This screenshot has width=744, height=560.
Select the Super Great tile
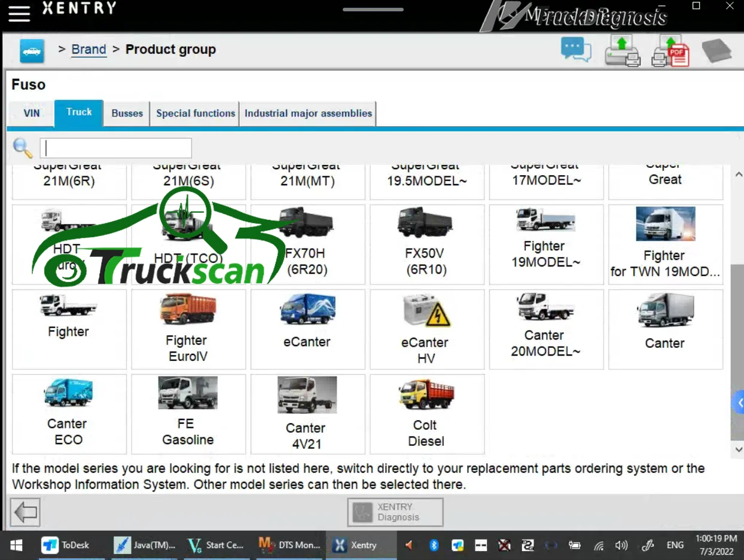coord(666,182)
